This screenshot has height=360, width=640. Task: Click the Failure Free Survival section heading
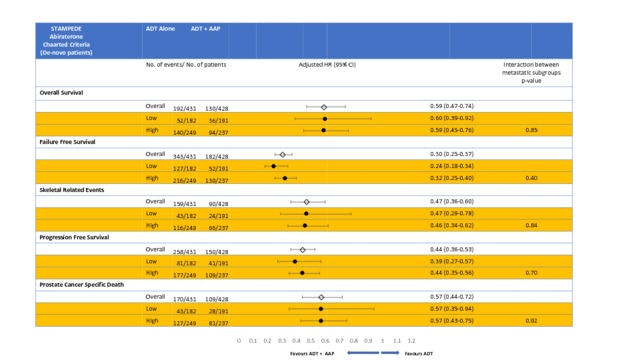pyautogui.click(x=67, y=142)
